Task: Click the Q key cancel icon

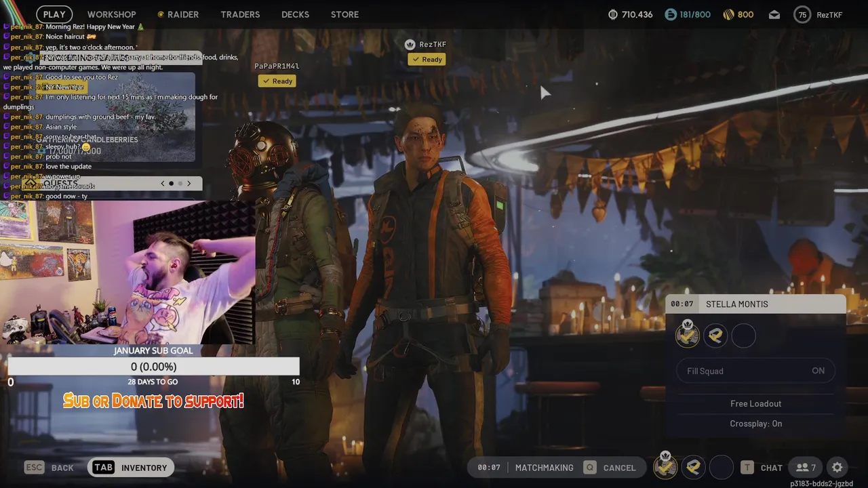Action: pos(590,468)
